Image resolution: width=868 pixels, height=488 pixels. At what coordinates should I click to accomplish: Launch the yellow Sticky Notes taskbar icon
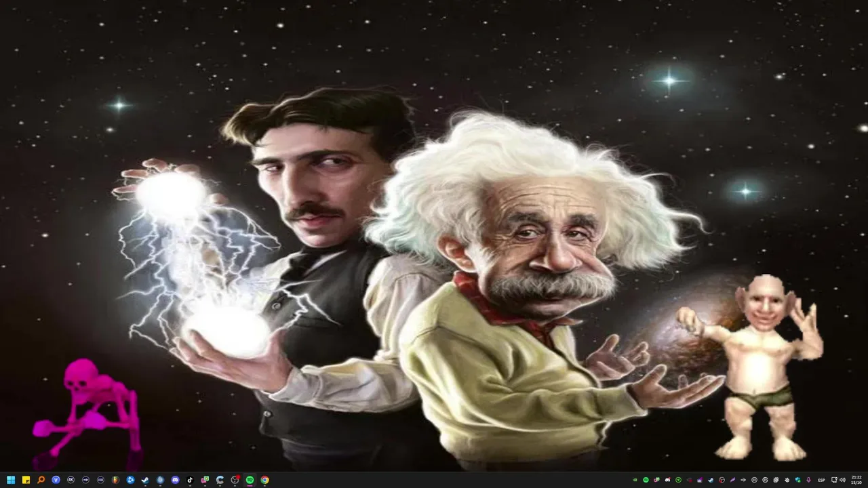click(26, 480)
